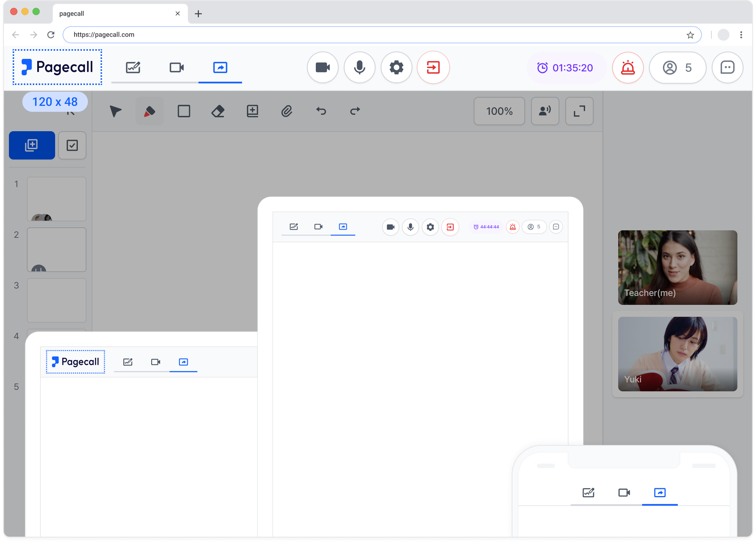Select whiteboard tab in phone mockup
Viewport: 756px width, 543px height.
[x=588, y=493]
